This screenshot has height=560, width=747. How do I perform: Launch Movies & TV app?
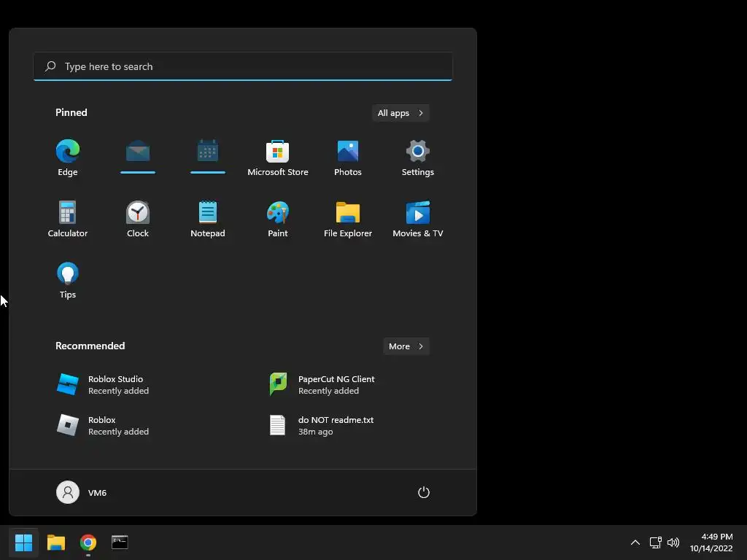point(418,219)
